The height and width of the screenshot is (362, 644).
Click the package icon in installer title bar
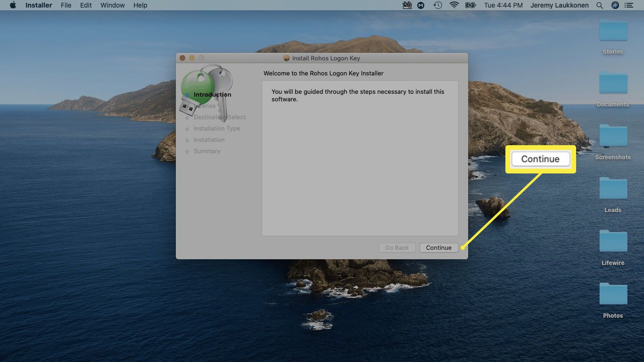pyautogui.click(x=286, y=58)
